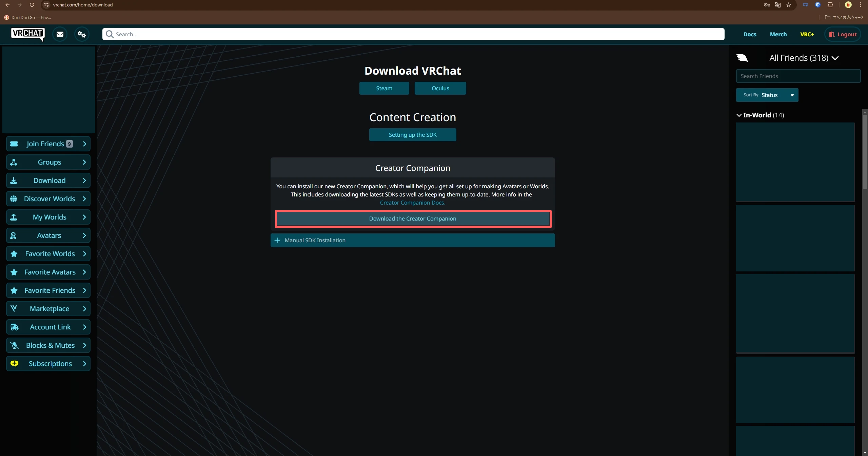This screenshot has height=456, width=868.
Task: Open the browser profile avatar
Action: [848, 5]
